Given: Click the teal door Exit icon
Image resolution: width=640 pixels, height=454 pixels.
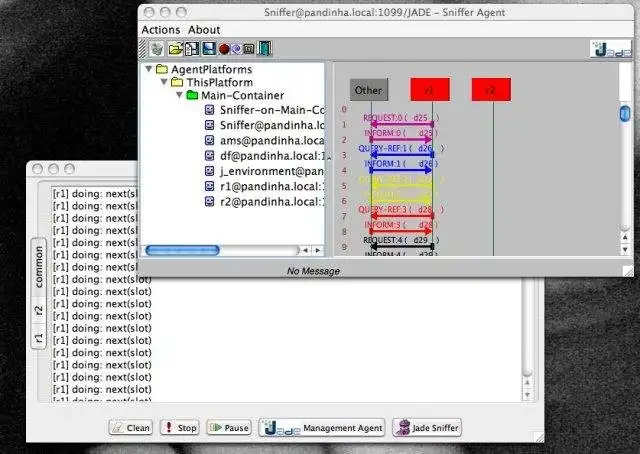Looking at the screenshot, I should 264,49.
